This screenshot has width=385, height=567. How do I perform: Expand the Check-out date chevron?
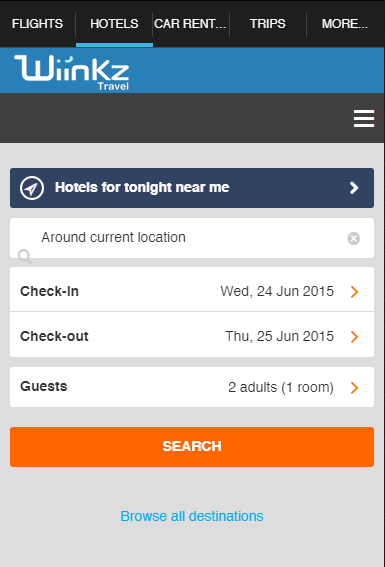pyautogui.click(x=354, y=337)
